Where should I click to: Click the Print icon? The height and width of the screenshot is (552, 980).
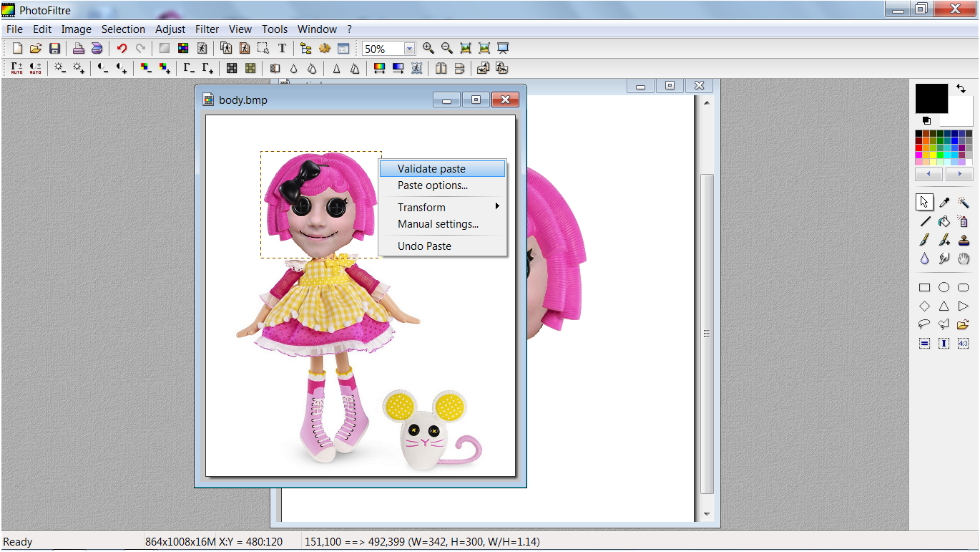click(79, 48)
